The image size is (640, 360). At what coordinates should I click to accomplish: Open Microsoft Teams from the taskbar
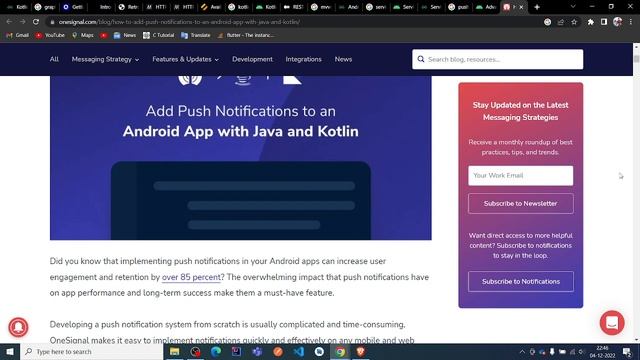257,351
